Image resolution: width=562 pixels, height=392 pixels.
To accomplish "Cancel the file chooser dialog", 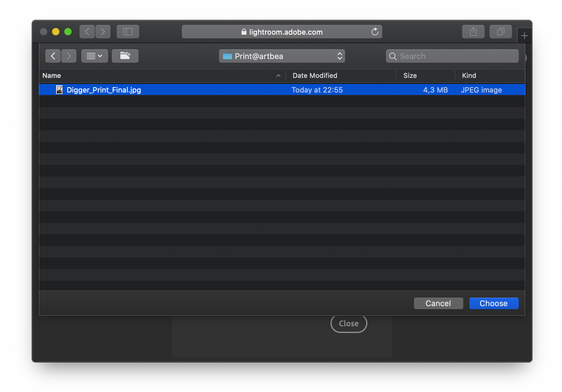I will click(438, 303).
